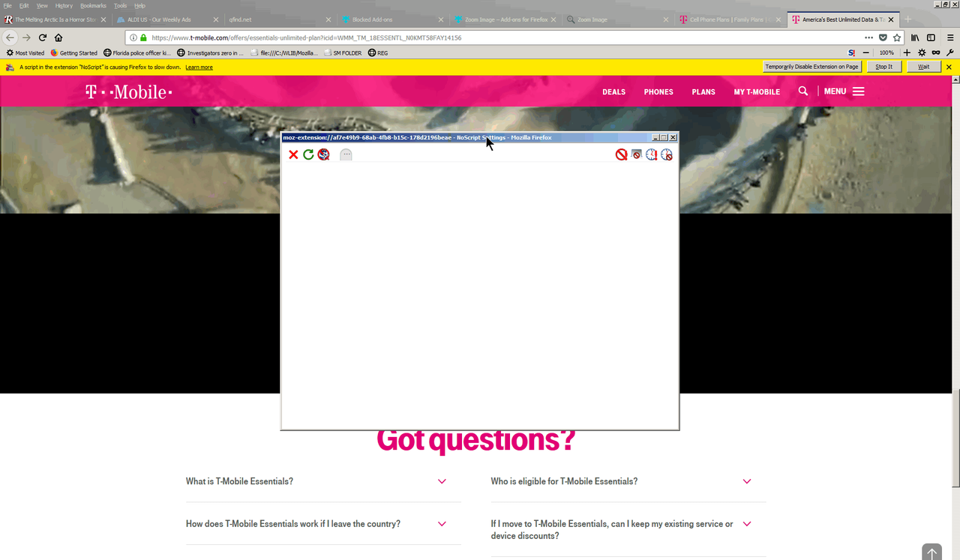Go back with the browser back arrow
The width and height of the screenshot is (960, 560).
click(10, 37)
